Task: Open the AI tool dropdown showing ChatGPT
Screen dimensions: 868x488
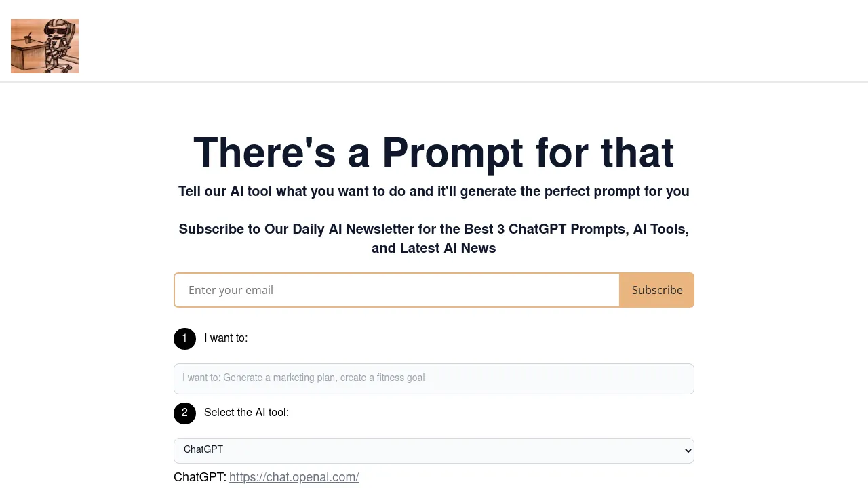Action: click(x=434, y=450)
